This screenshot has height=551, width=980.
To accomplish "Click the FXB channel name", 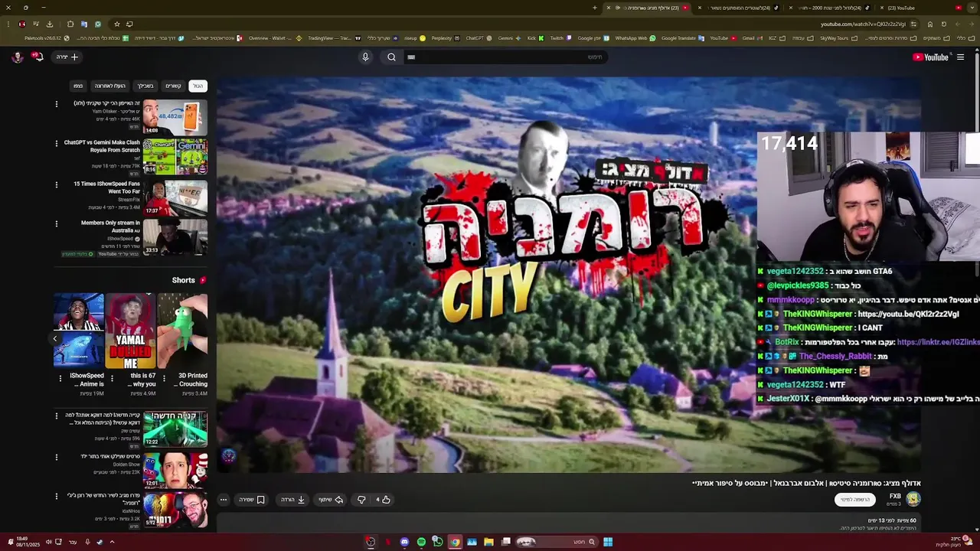I will click(894, 496).
